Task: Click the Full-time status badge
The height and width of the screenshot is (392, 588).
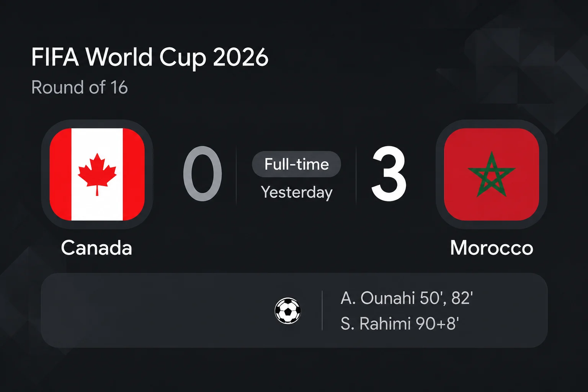Action: tap(296, 164)
